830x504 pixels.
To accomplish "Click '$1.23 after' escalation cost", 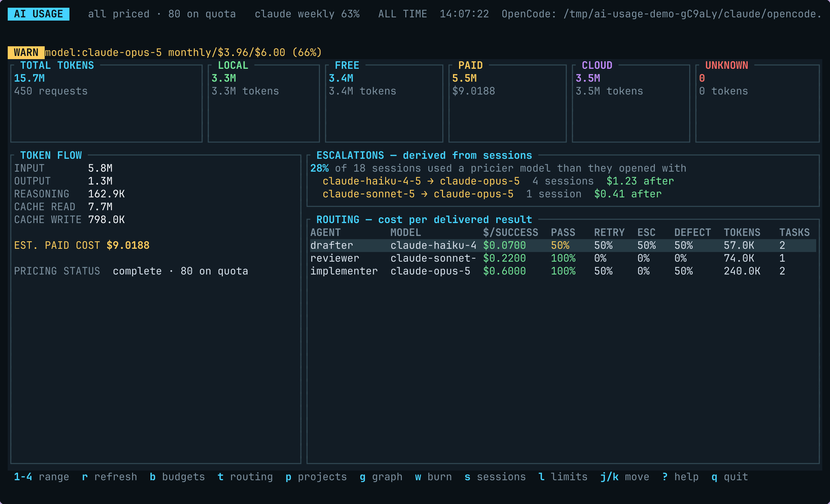I will click(640, 181).
